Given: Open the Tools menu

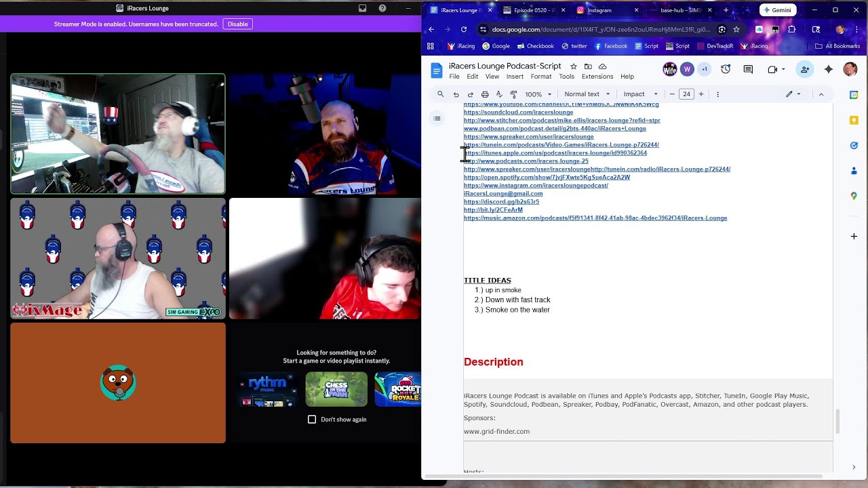Looking at the screenshot, I should click(566, 77).
